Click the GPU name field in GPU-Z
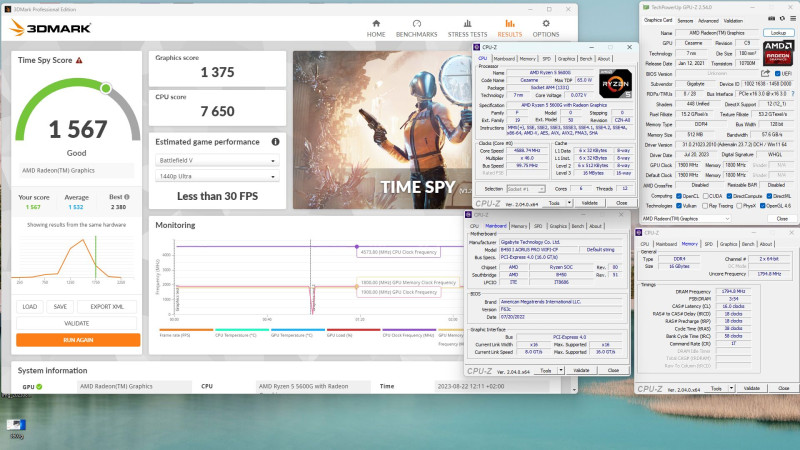Image resolution: width=800 pixels, height=450 pixels. pyautogui.click(x=717, y=33)
